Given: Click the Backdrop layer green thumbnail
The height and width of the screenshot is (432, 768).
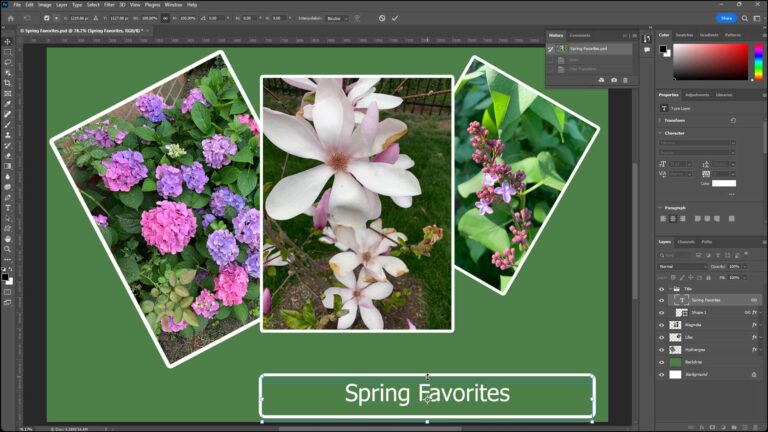Looking at the screenshot, I should click(x=675, y=362).
